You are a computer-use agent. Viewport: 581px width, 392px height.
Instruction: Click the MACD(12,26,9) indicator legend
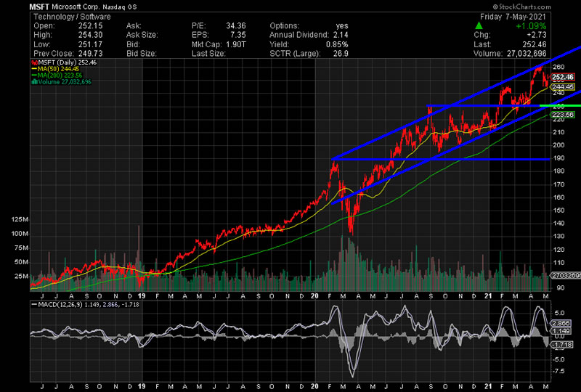[x=86, y=305]
